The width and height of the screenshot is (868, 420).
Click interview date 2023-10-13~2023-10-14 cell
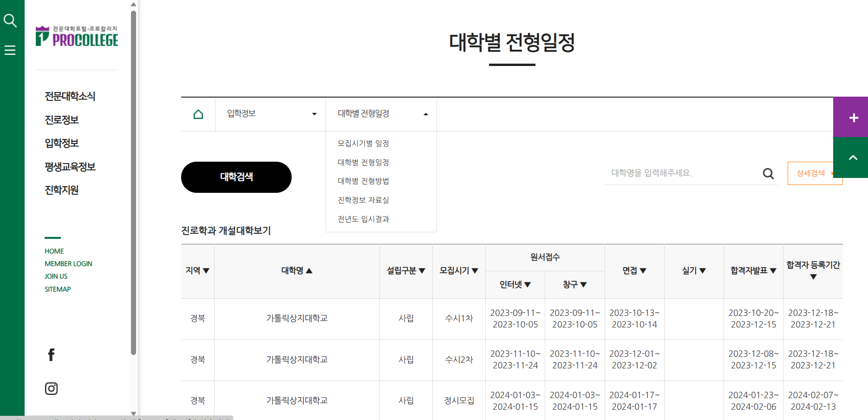(634, 319)
